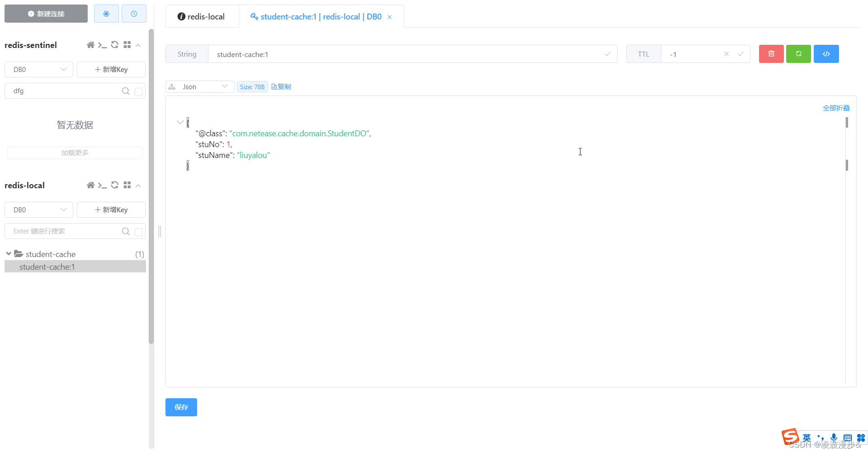Delete key with red trash button
The image size is (868, 453).
(771, 54)
